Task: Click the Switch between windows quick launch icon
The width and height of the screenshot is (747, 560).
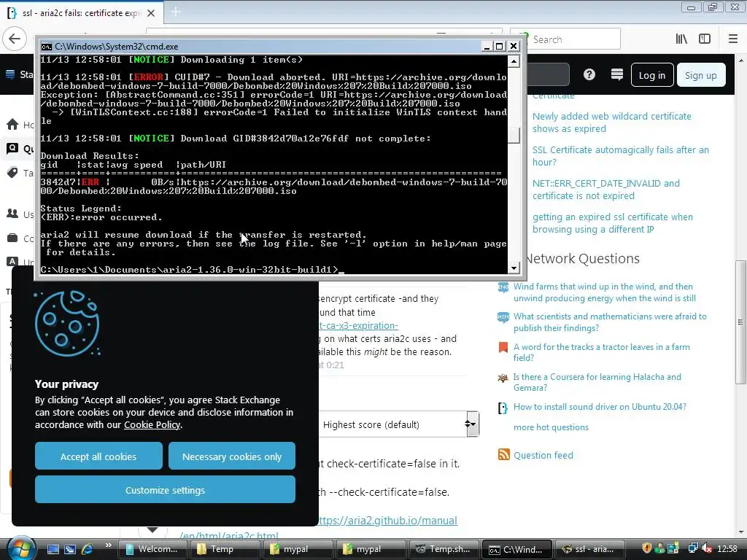Action: coord(69,549)
